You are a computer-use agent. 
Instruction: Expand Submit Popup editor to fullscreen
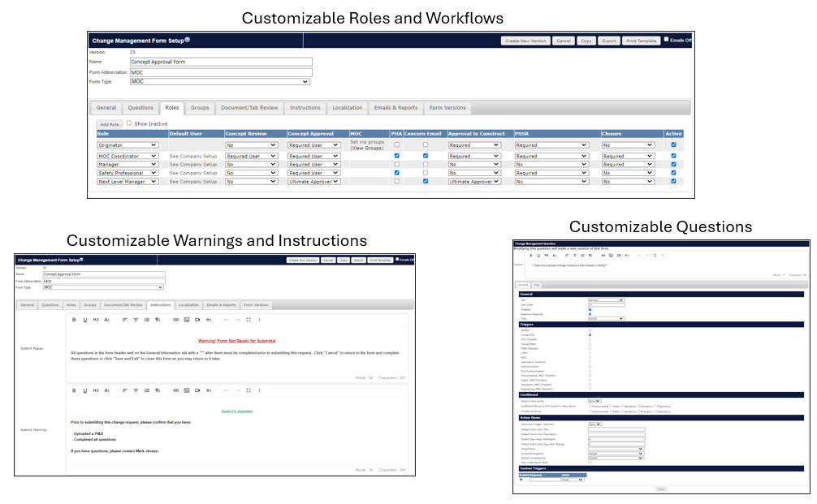click(x=249, y=320)
